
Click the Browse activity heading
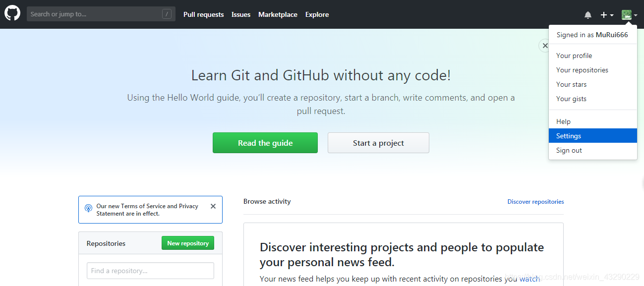(267, 201)
